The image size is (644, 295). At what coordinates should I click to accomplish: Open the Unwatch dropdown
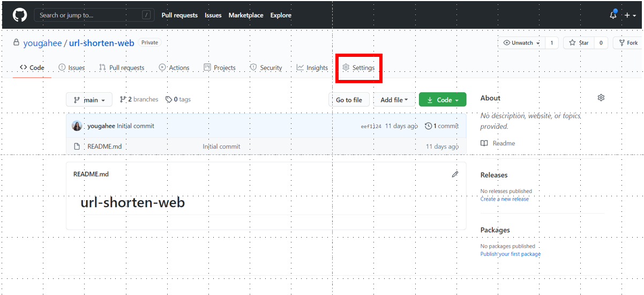tap(521, 43)
